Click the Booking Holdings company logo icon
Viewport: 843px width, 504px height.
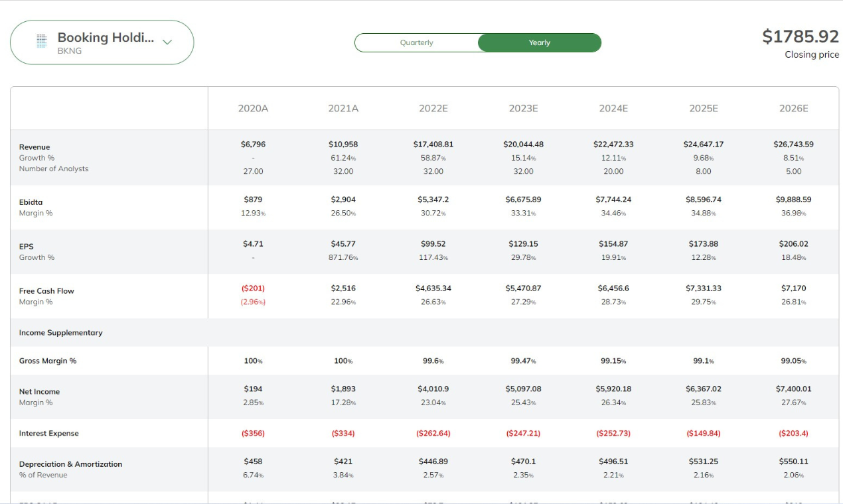(x=42, y=42)
